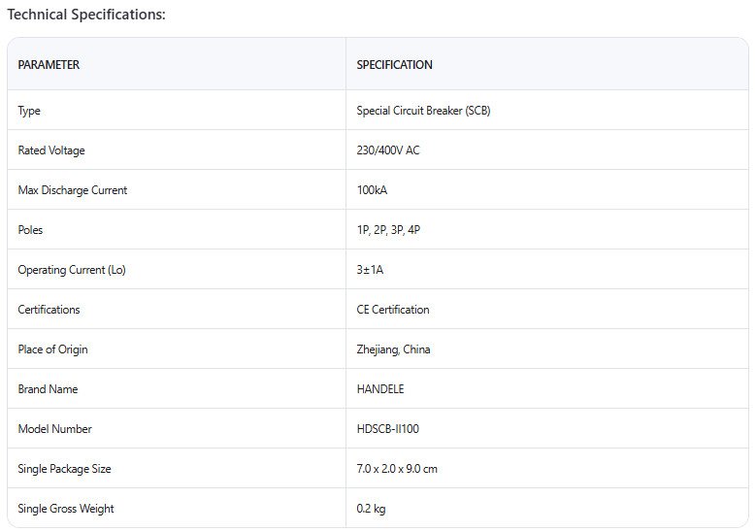The height and width of the screenshot is (532, 756).
Task: Click the HANDELE brand name value
Action: [380, 389]
